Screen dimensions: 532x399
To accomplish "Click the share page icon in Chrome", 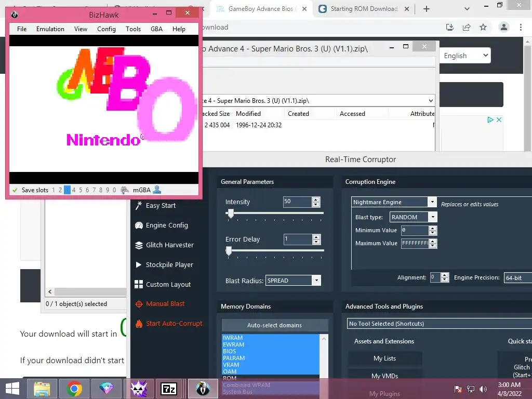I will click(467, 27).
